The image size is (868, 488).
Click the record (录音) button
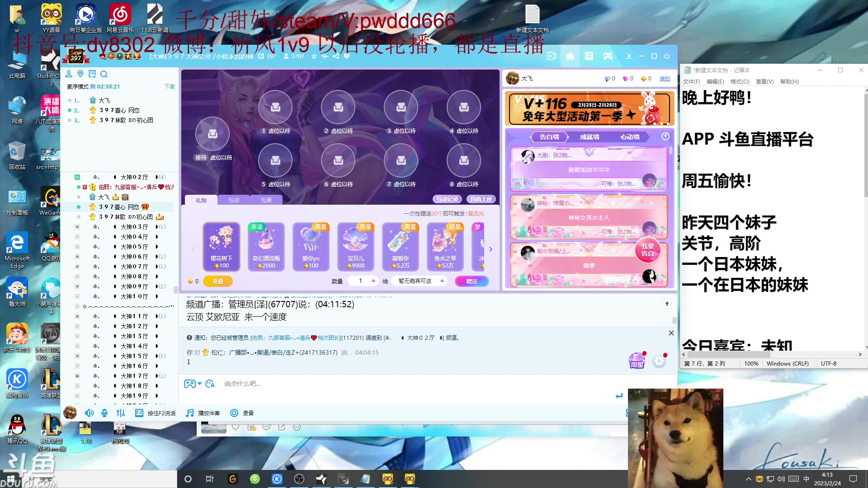(x=242, y=413)
